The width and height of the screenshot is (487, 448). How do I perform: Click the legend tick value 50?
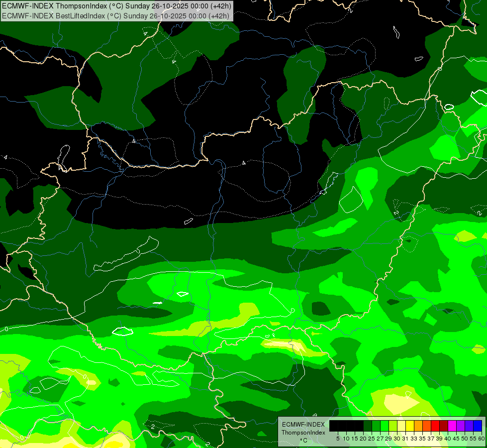tap(465, 439)
